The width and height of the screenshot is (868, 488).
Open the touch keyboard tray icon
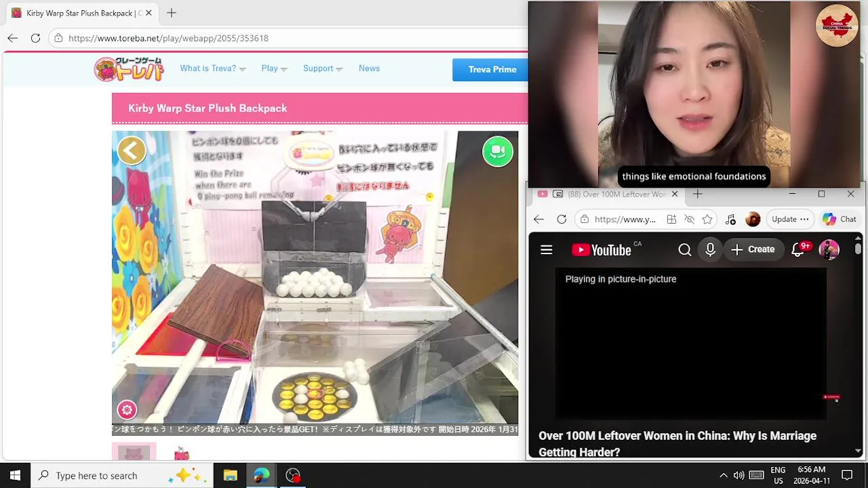757,475
